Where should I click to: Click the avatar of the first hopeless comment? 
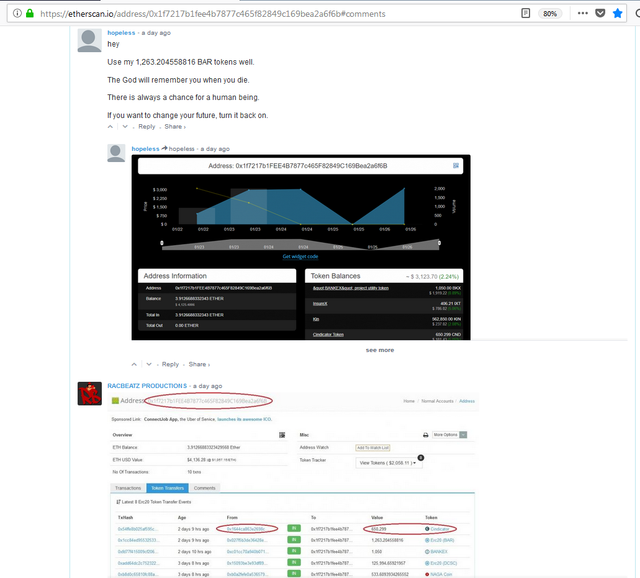click(x=89, y=40)
